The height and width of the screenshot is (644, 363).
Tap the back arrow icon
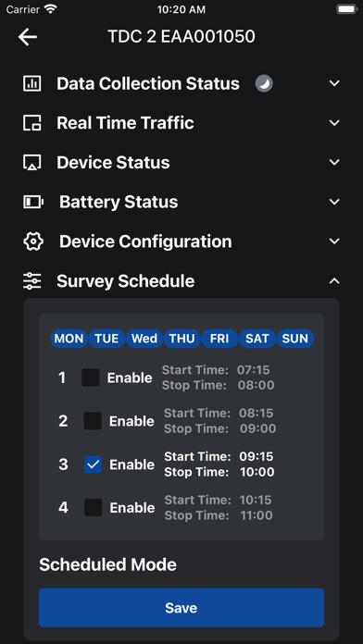(28, 37)
